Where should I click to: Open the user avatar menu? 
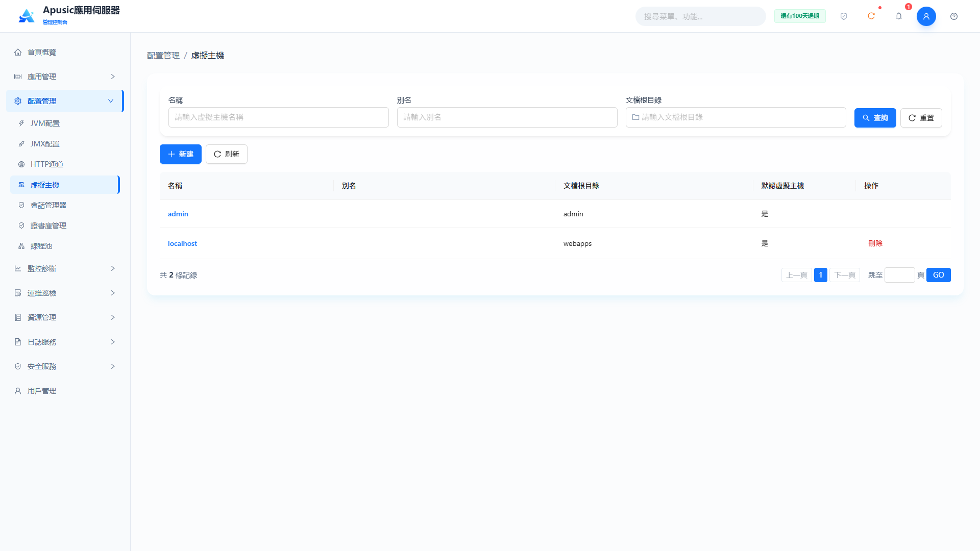tap(926, 16)
